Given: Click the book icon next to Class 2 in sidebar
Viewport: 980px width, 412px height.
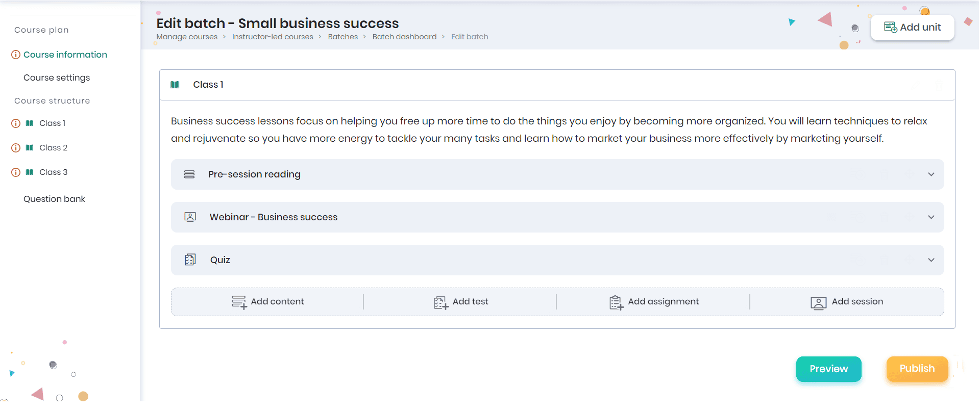Looking at the screenshot, I should pos(30,148).
